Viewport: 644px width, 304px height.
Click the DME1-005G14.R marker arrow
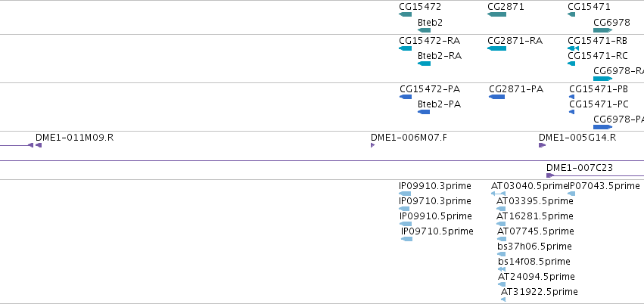542,145
